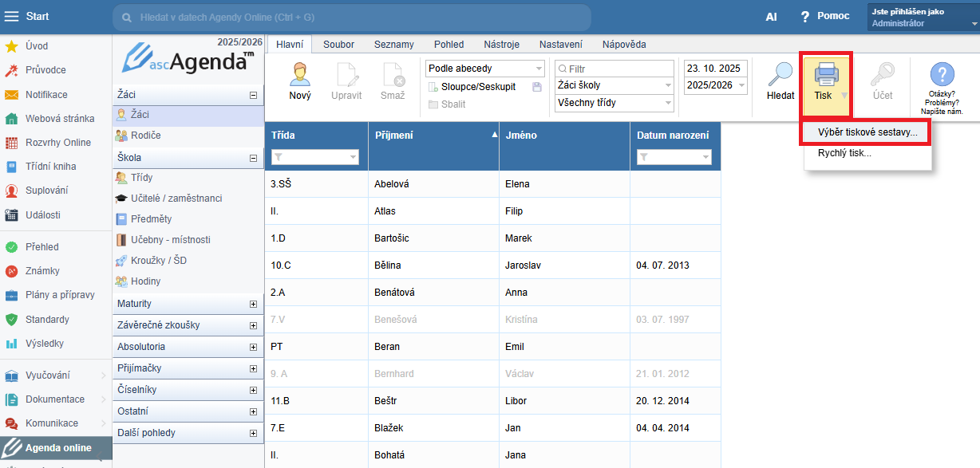Collapse the Žáci section
The height and width of the screenshot is (468, 980).
254,95
